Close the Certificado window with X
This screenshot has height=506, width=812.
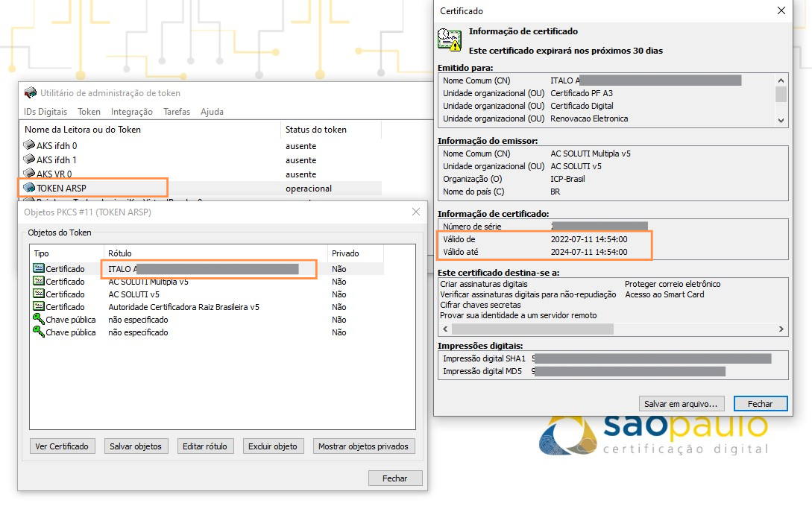[781, 10]
